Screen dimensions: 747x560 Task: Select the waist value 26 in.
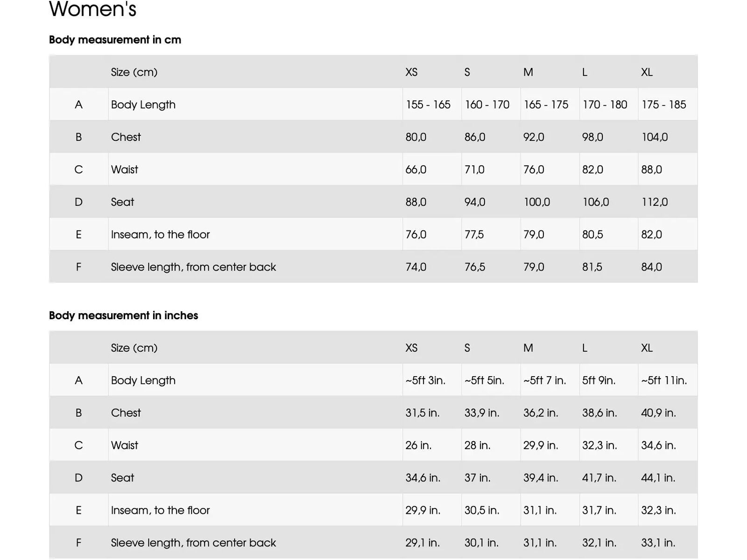coord(418,445)
